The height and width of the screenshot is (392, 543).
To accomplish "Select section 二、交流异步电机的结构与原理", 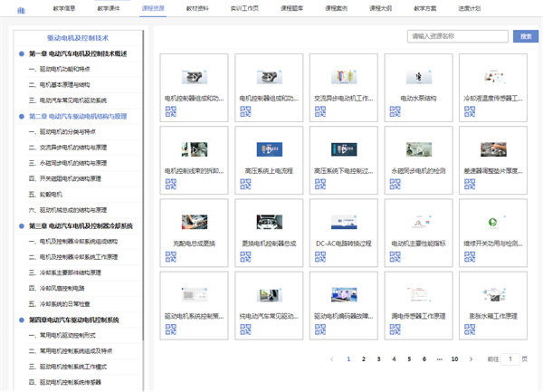I will pyautogui.click(x=68, y=148).
